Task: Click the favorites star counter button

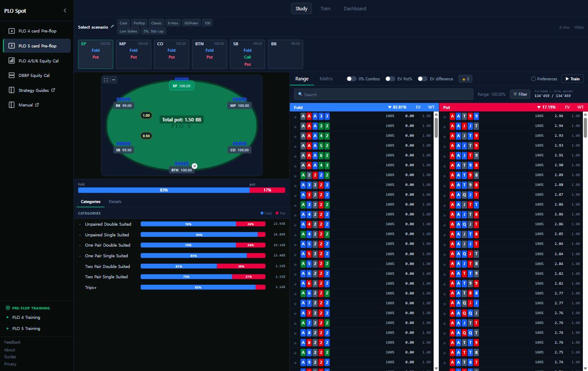Action: click(x=465, y=79)
